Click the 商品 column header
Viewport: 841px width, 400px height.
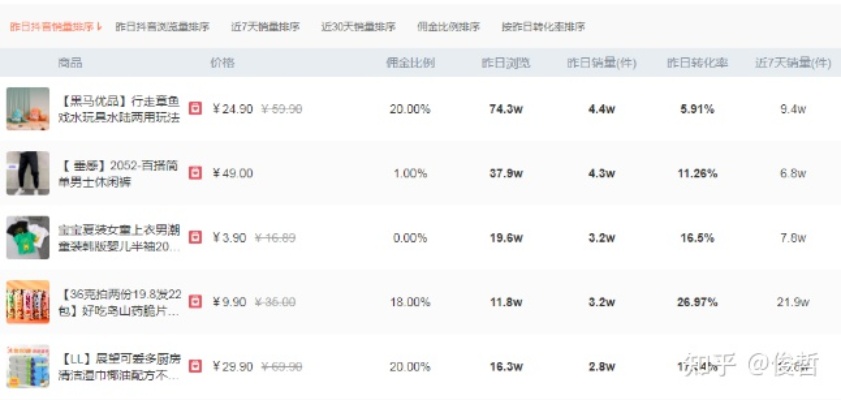click(x=70, y=63)
